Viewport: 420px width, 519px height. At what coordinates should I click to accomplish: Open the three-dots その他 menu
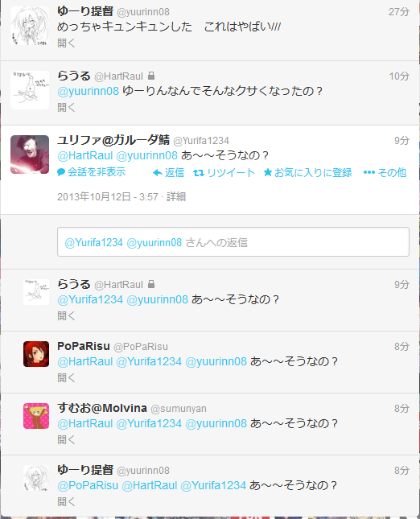point(369,172)
